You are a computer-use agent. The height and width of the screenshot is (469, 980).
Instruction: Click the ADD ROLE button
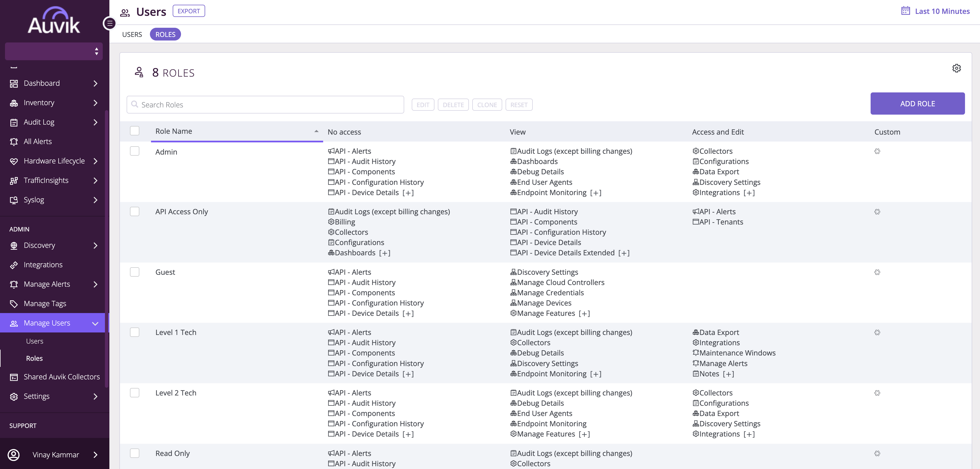click(x=917, y=104)
